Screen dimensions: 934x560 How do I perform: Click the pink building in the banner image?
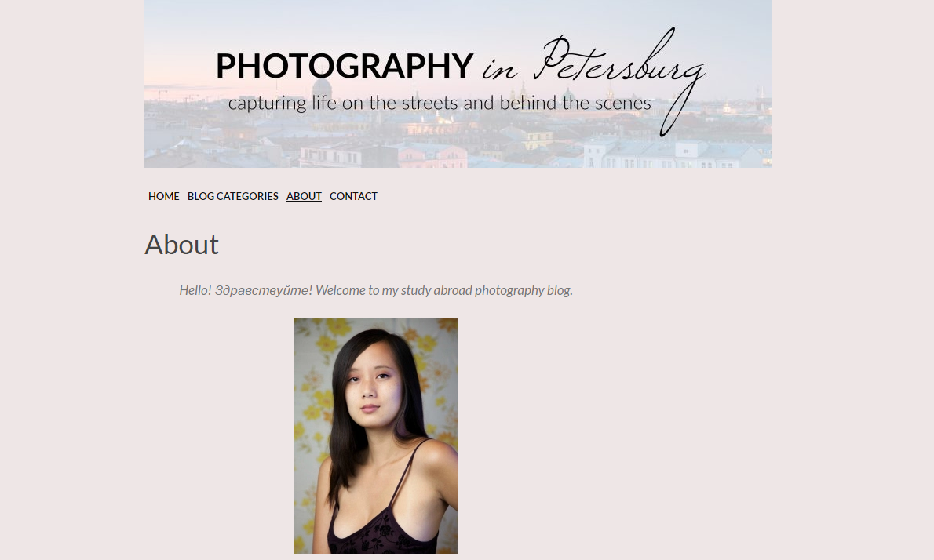432,156
